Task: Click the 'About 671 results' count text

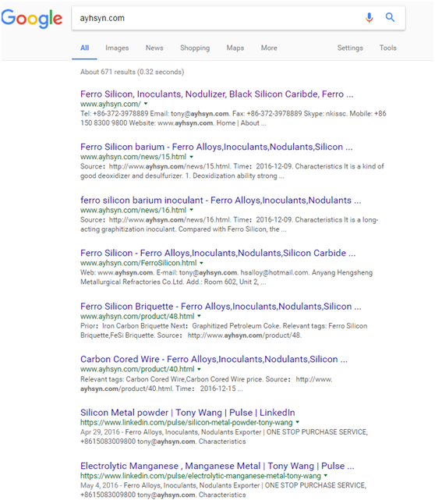Action: click(x=132, y=72)
